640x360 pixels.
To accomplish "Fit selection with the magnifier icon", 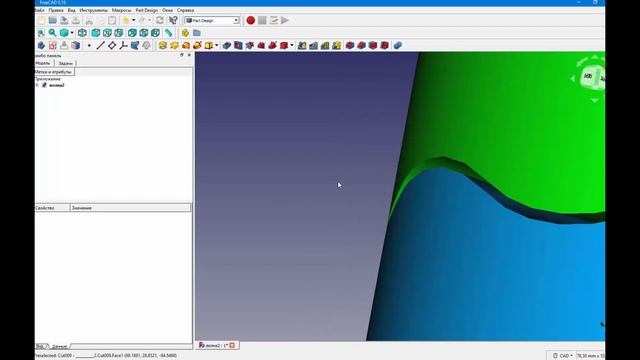I will (x=53, y=33).
